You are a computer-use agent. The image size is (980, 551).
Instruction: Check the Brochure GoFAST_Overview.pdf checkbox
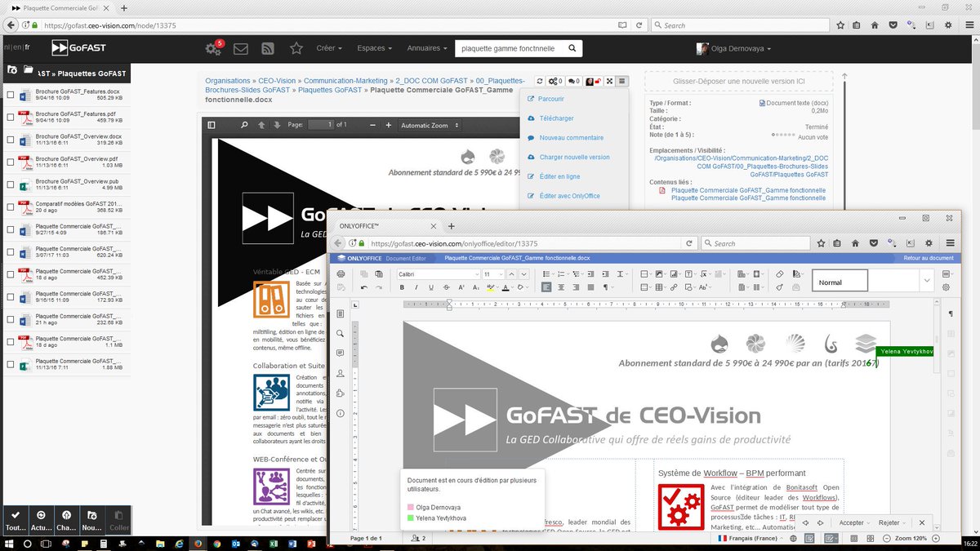click(x=10, y=162)
